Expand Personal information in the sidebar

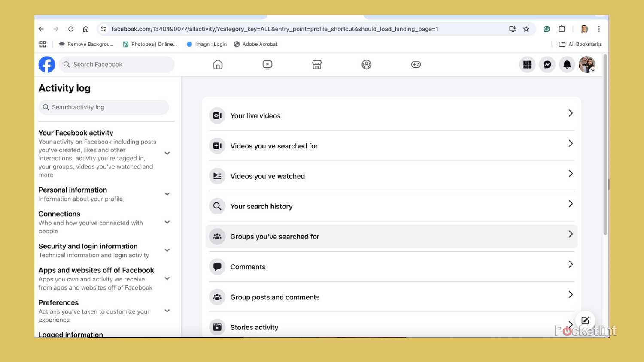167,194
